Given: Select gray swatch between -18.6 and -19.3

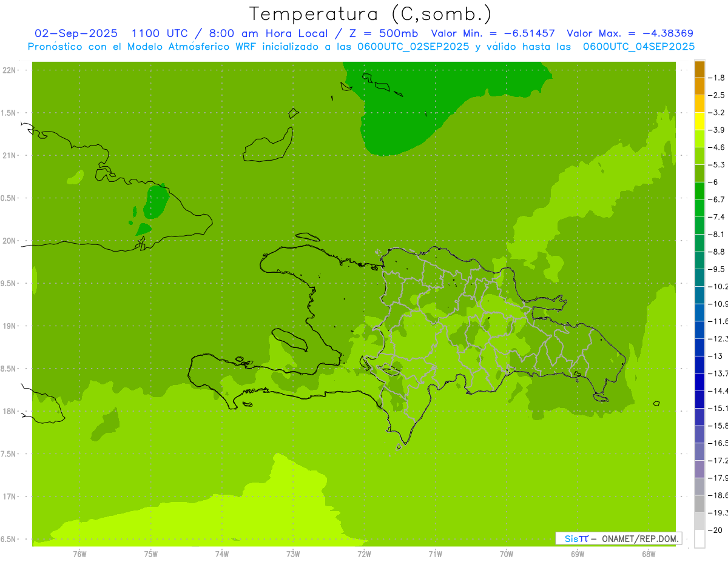Looking at the screenshot, I should 699,504.
